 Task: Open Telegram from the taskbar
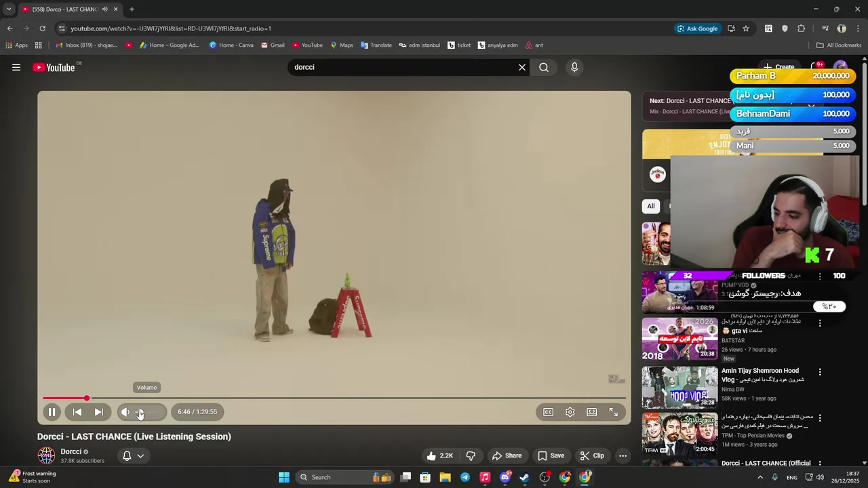(465, 477)
